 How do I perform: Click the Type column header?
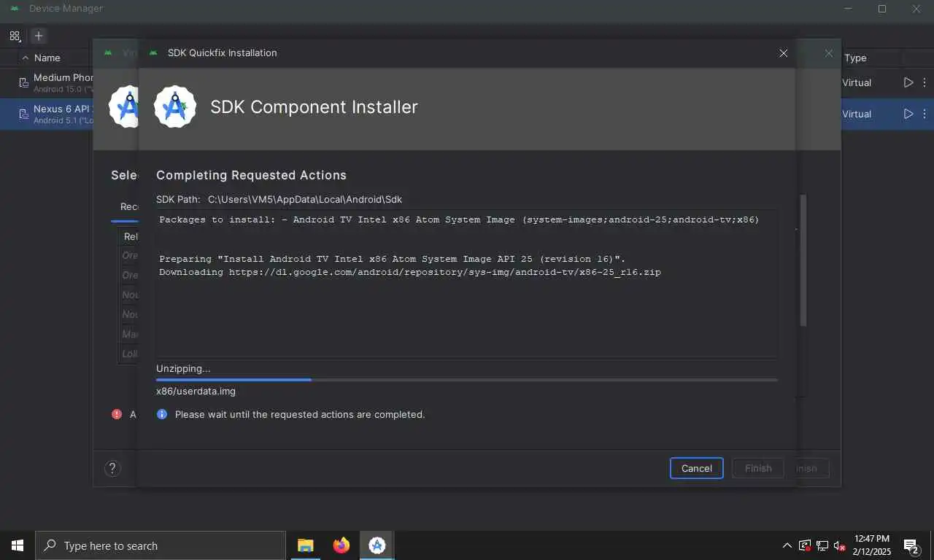click(x=855, y=58)
